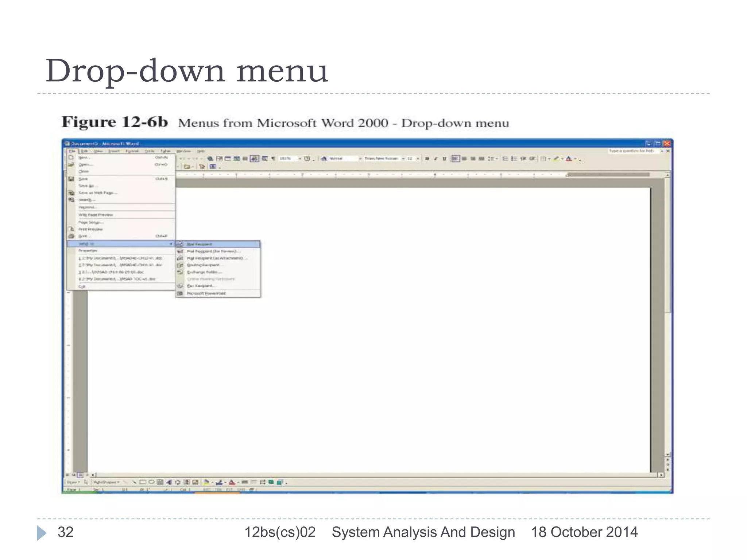The image size is (747, 560).
Task: Click the Line Style icon in Drawing toolbar
Action: pyautogui.click(x=245, y=482)
